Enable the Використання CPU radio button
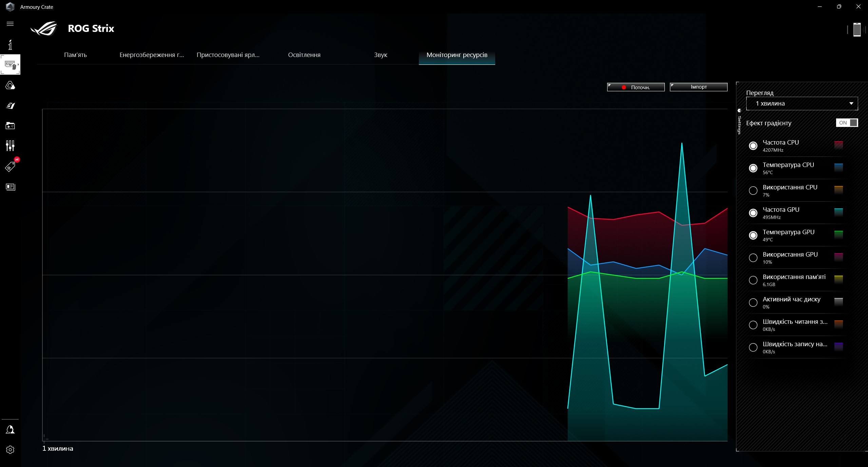868x467 pixels. (753, 191)
